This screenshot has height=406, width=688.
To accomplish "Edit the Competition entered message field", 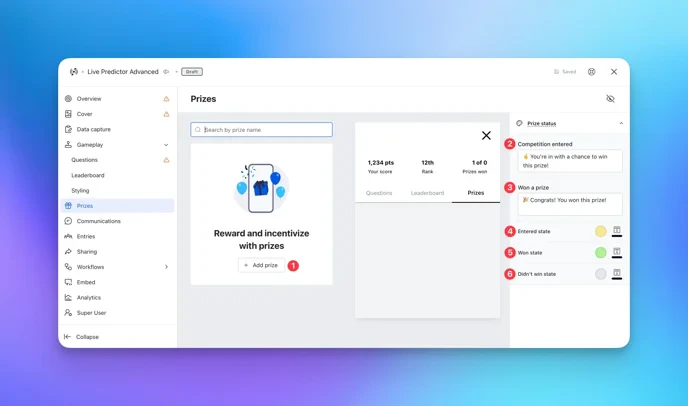I will 570,161.
